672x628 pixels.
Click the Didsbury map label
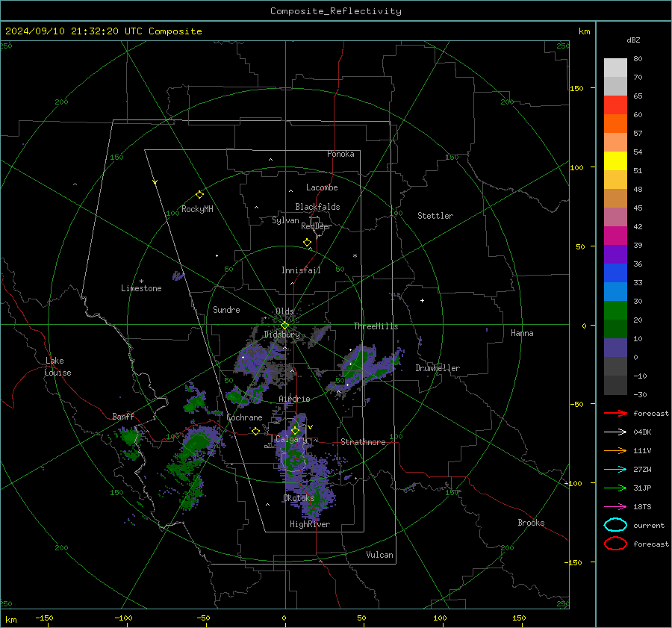click(x=281, y=335)
